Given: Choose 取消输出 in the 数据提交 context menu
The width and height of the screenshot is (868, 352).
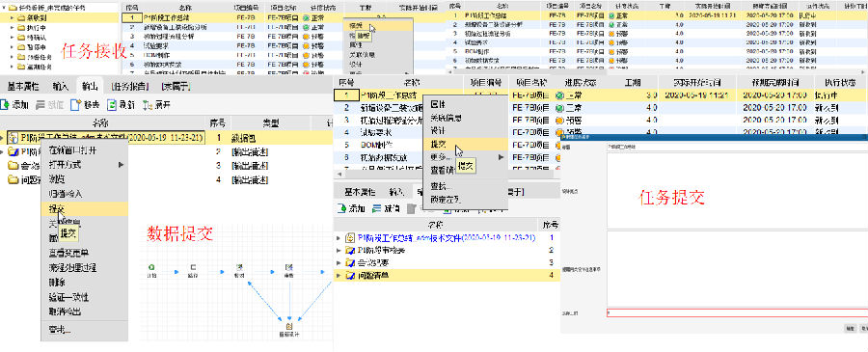Looking at the screenshot, I should pyautogui.click(x=85, y=311).
